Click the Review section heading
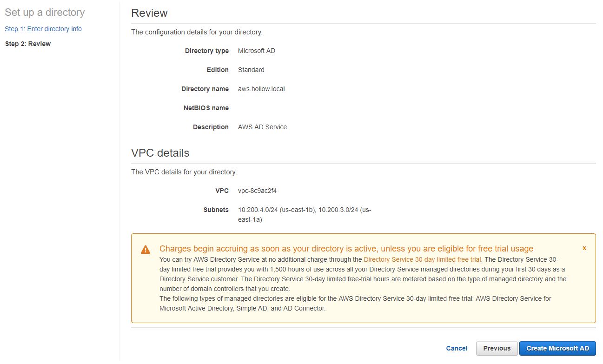Image resolution: width=603 pixels, height=364 pixels. tap(149, 13)
